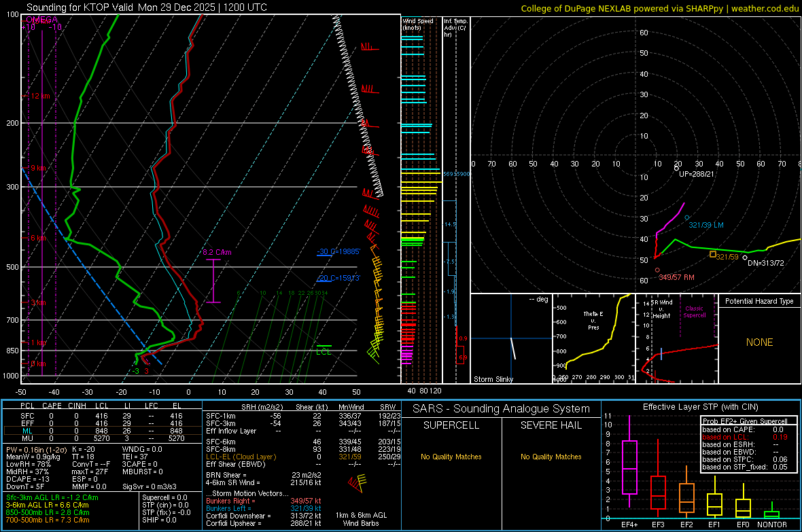Screen dimensions: 802x532
Task: Click the maxT = 27F value
Action: (90, 472)
